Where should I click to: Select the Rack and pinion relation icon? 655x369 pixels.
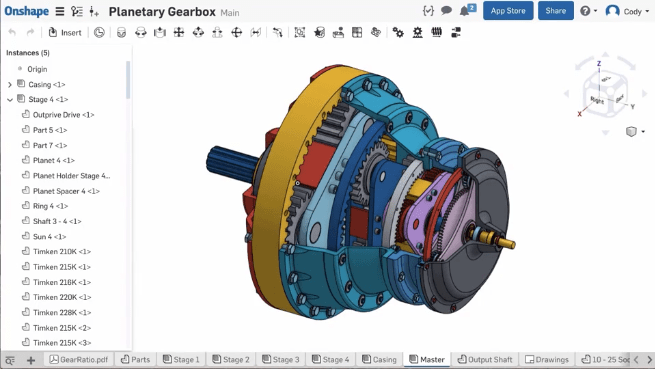pyautogui.click(x=417, y=32)
